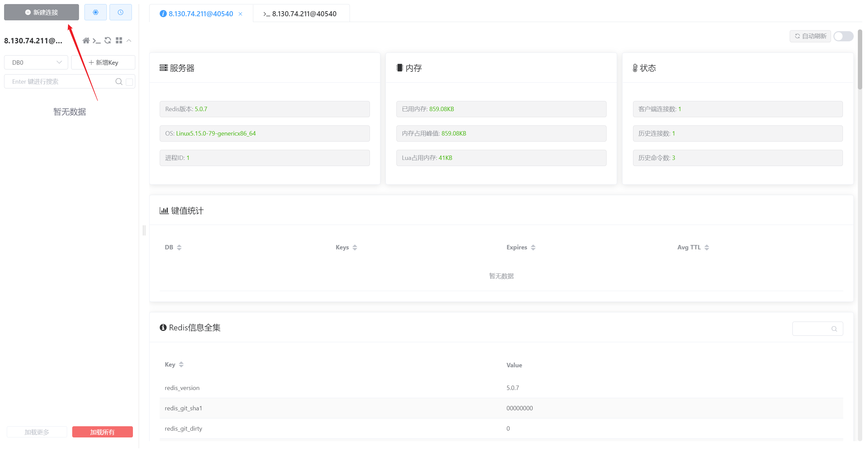Screen dimensions: 868x452
Task: Select the 8.130.74.211@40540 status info tab
Action: [x=200, y=14]
